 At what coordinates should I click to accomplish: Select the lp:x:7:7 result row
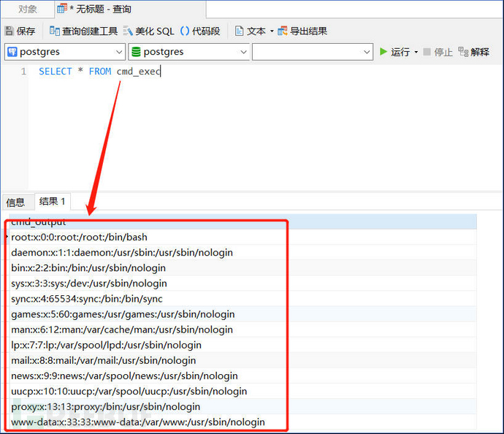tap(243, 346)
